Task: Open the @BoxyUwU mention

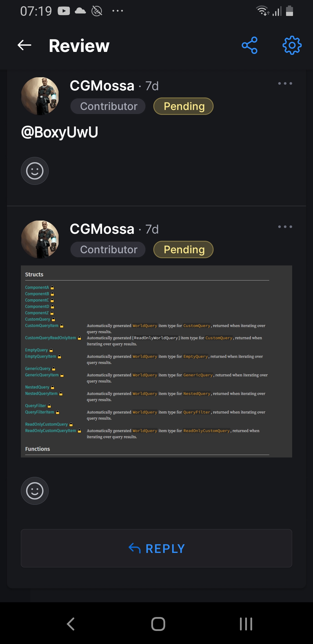Action: pos(59,132)
